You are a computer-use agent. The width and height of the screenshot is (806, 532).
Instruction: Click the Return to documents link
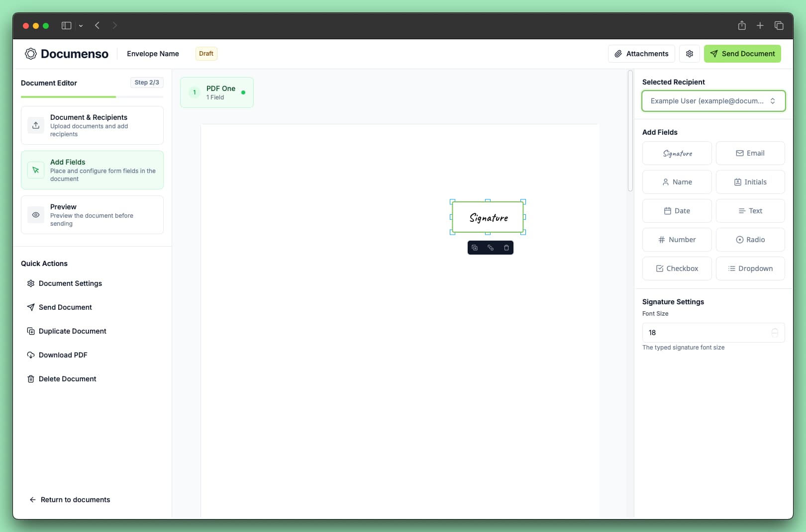pyautogui.click(x=70, y=499)
